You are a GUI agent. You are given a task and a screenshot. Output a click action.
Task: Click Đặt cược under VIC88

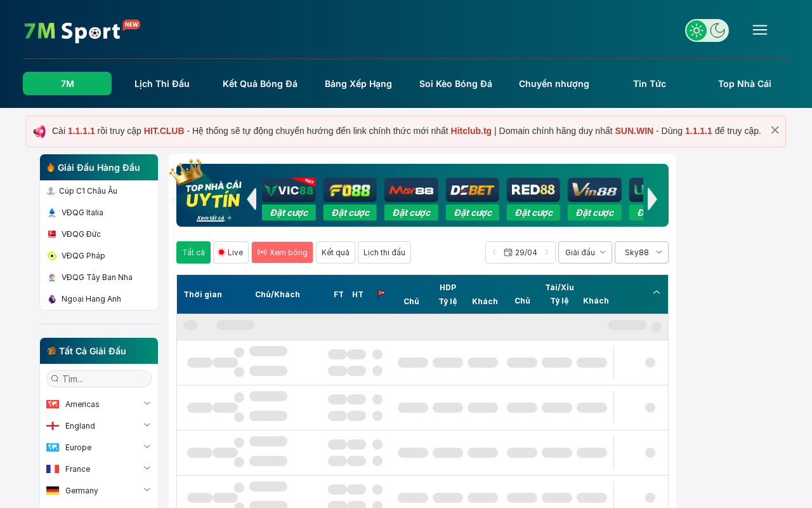[x=289, y=213]
